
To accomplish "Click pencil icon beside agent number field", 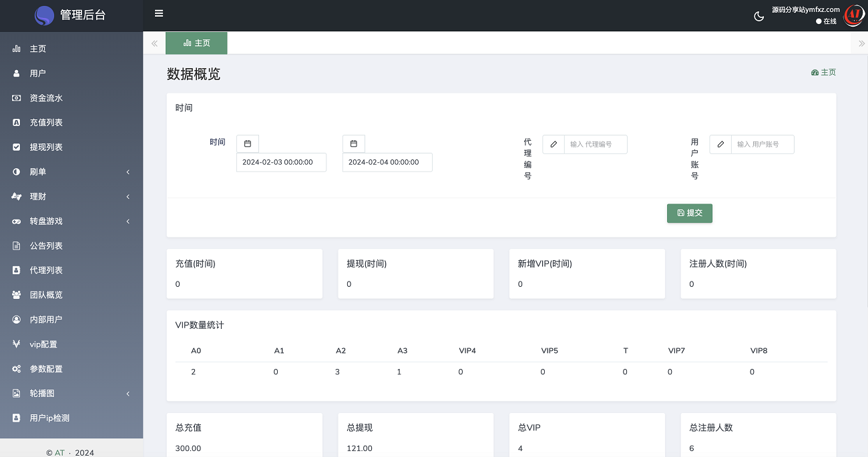I will tap(554, 144).
